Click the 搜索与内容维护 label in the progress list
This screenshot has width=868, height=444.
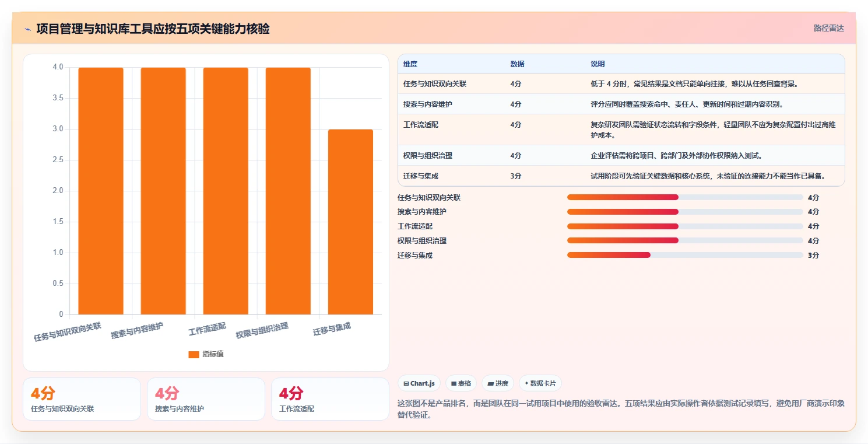422,212
